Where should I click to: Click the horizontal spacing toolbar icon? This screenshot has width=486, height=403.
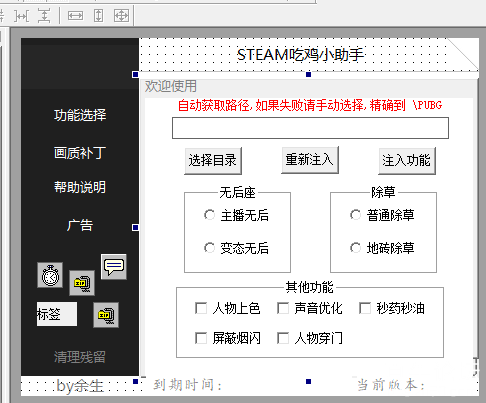(22, 16)
